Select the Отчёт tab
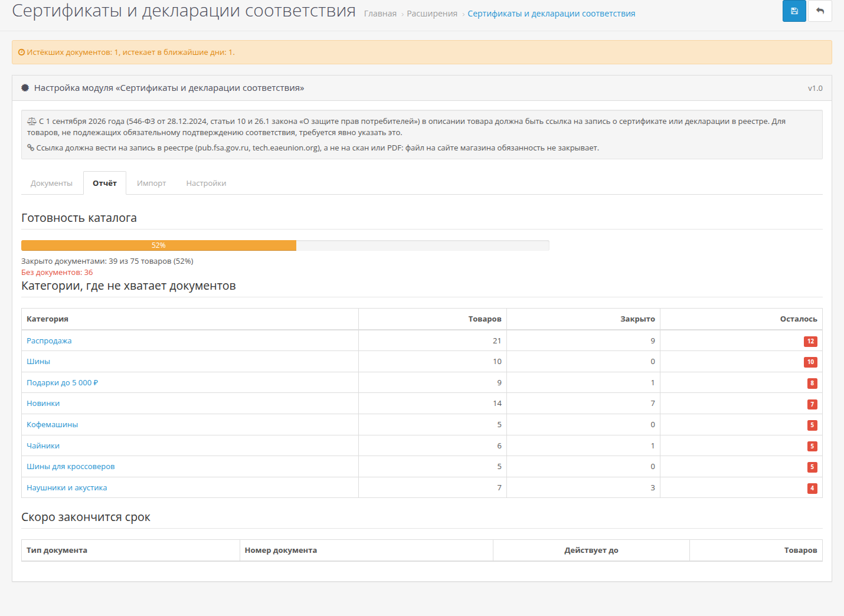 click(104, 184)
